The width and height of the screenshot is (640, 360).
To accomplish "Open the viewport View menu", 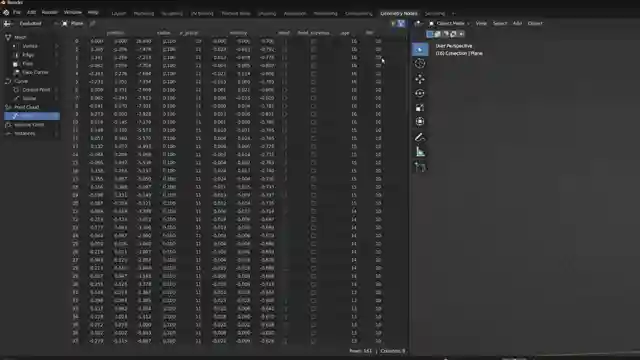I will click(x=481, y=24).
